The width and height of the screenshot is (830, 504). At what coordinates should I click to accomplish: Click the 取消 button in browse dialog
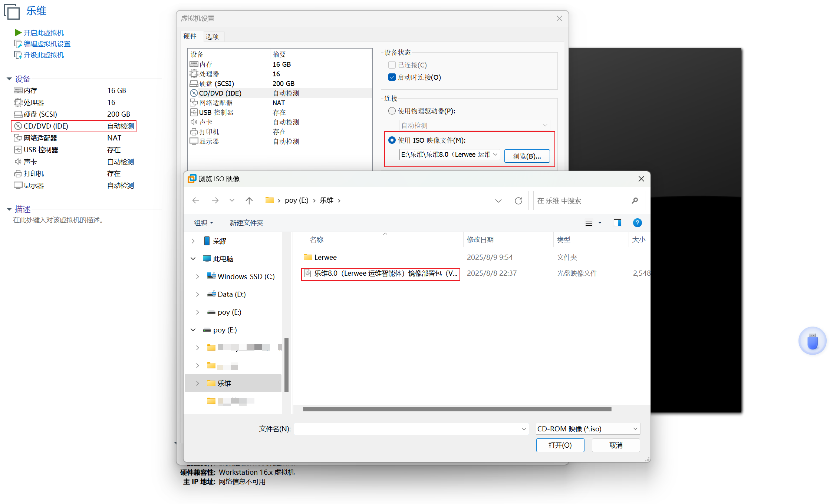(x=616, y=445)
